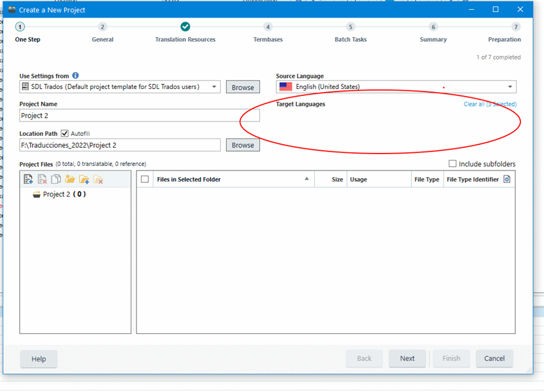Open the Use Settings from dropdown
544x392 pixels.
pyautogui.click(x=216, y=86)
